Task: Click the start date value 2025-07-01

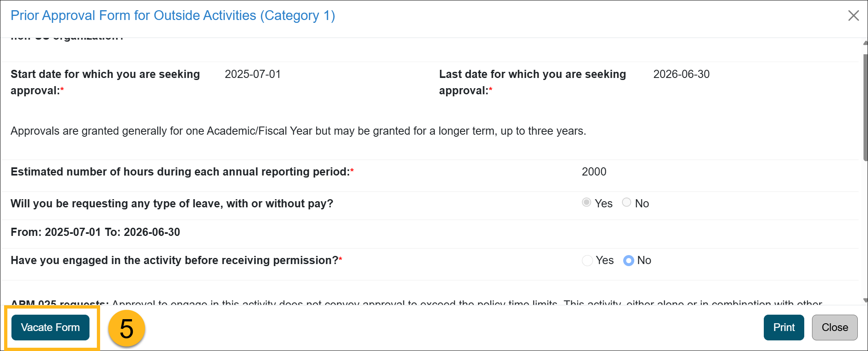Action: point(253,74)
